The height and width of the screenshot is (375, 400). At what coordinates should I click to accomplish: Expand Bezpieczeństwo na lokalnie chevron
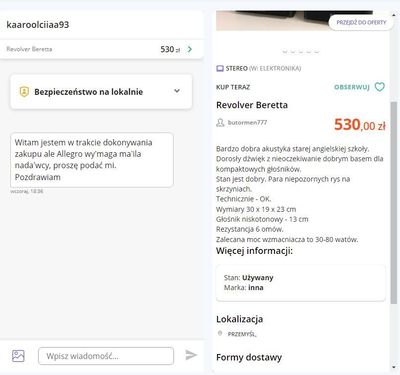tap(177, 91)
